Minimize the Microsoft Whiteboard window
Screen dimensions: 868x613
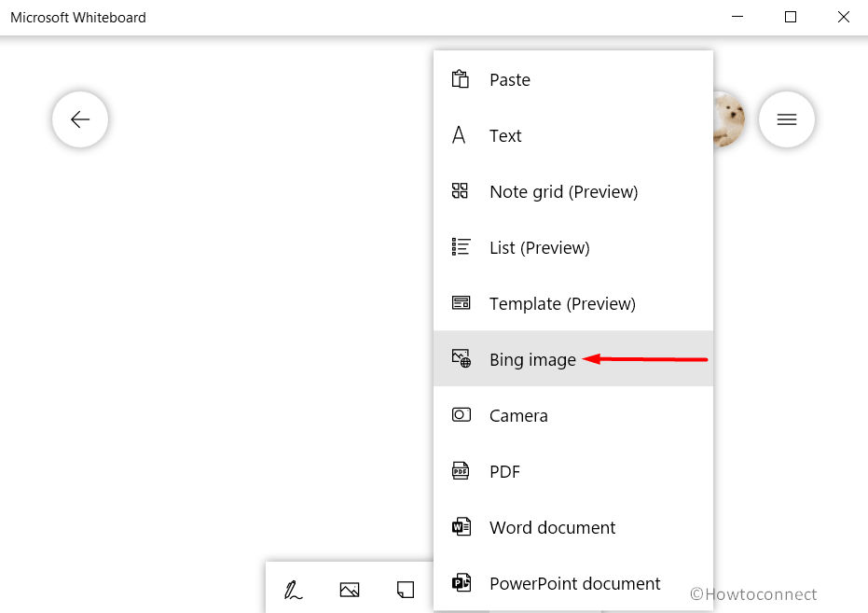coord(737,17)
